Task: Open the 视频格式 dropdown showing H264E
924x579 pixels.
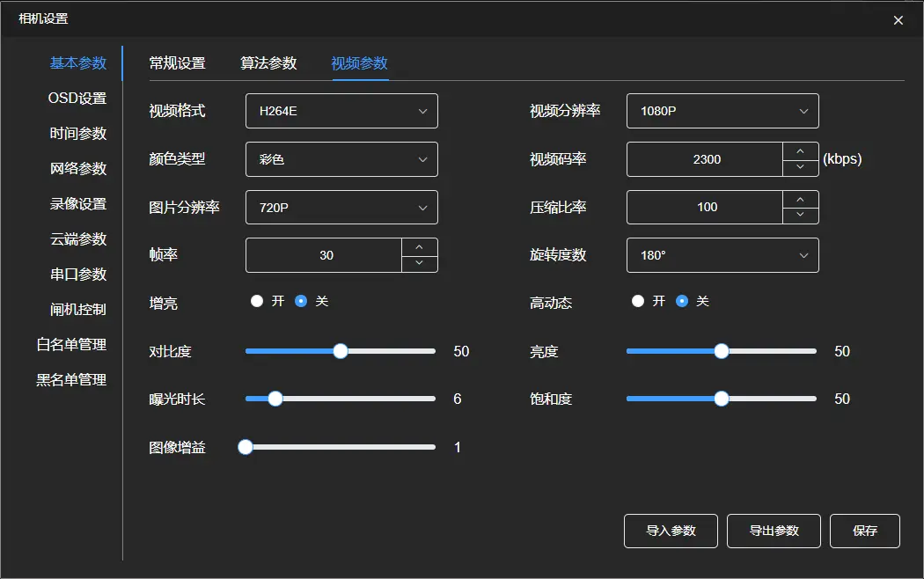Action: [341, 111]
